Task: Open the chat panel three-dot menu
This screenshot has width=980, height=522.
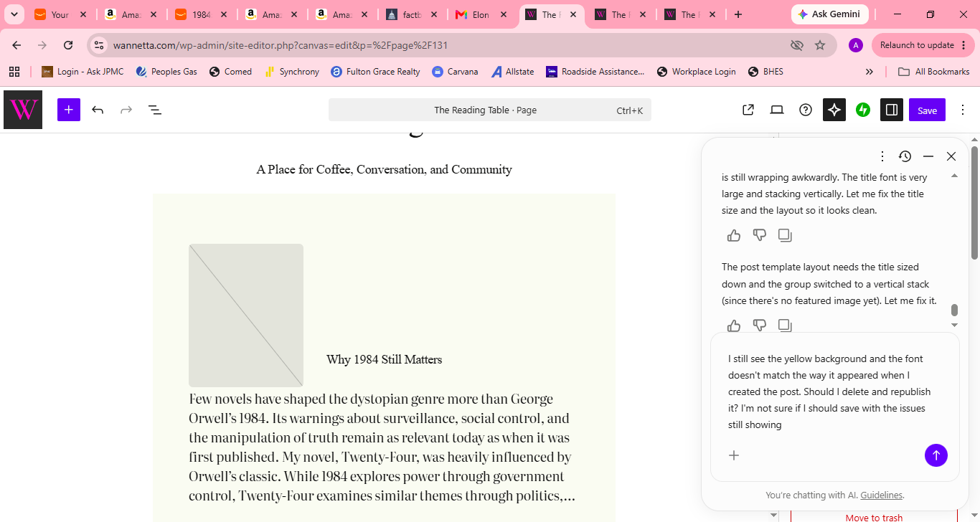Action: point(882,156)
